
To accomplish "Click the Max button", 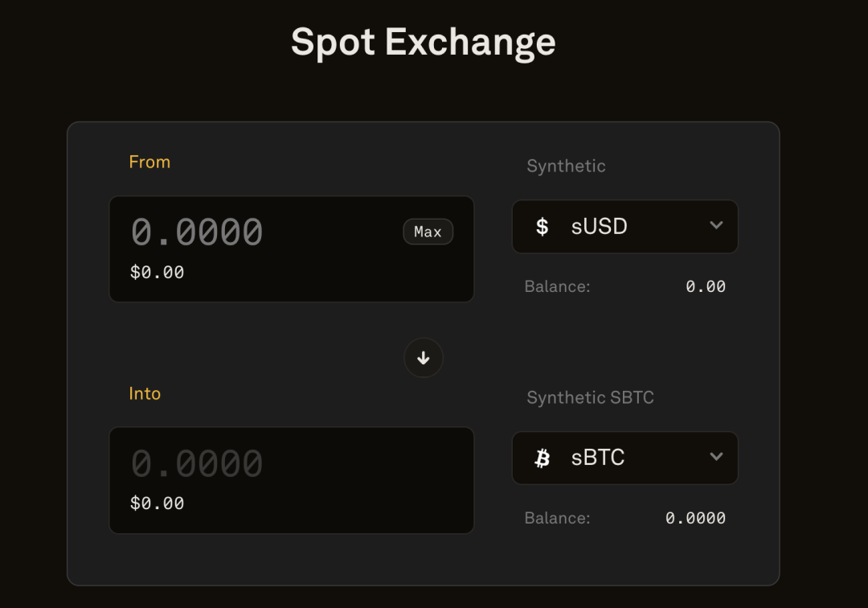I will point(428,232).
